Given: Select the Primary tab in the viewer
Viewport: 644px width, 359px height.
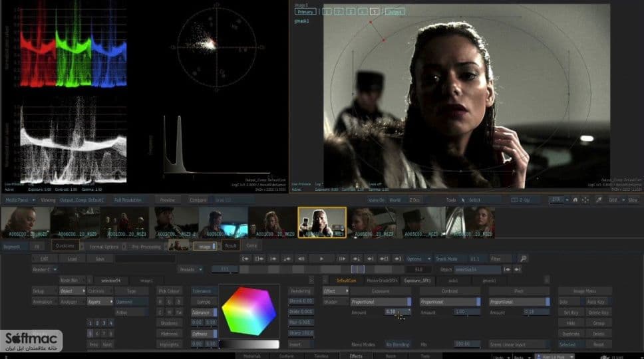Looking at the screenshot, I should (305, 12).
